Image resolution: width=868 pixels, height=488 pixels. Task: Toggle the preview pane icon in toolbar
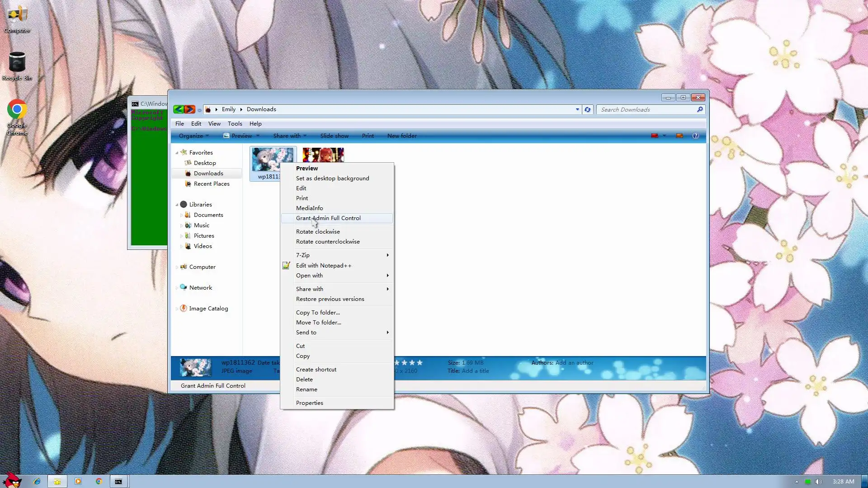click(x=679, y=136)
